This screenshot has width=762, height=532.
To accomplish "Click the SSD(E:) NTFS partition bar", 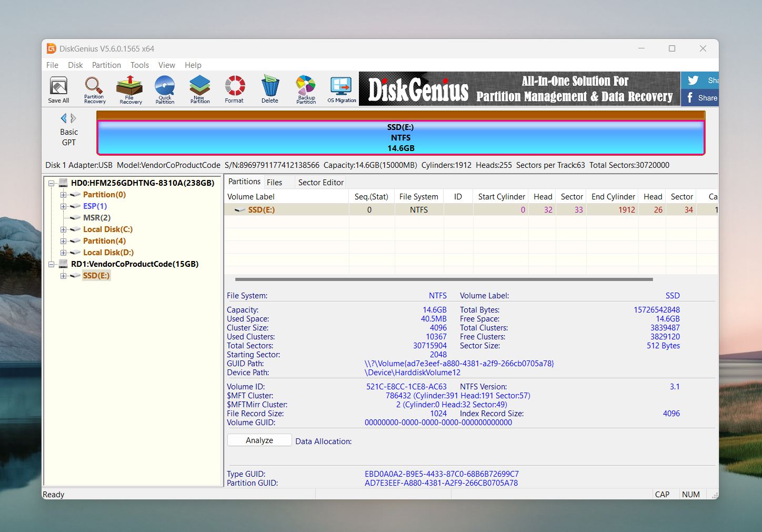I will [400, 138].
